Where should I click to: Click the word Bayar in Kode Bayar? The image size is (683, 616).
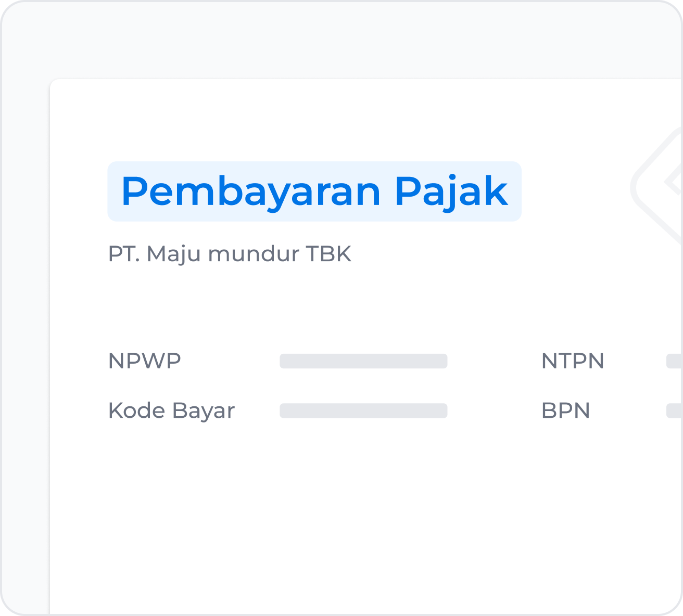(204, 411)
